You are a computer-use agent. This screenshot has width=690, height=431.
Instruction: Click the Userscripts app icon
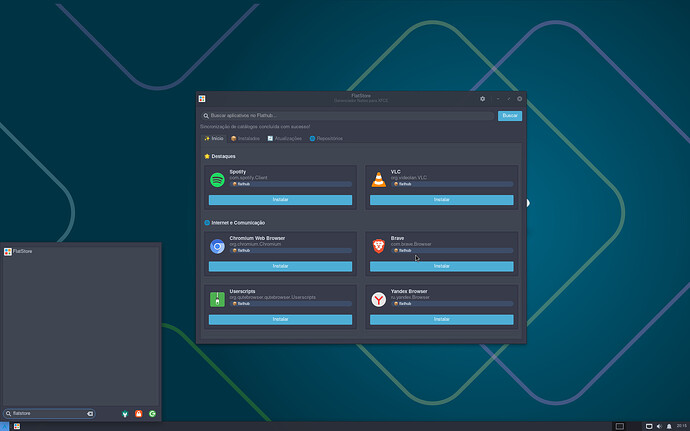click(x=217, y=299)
